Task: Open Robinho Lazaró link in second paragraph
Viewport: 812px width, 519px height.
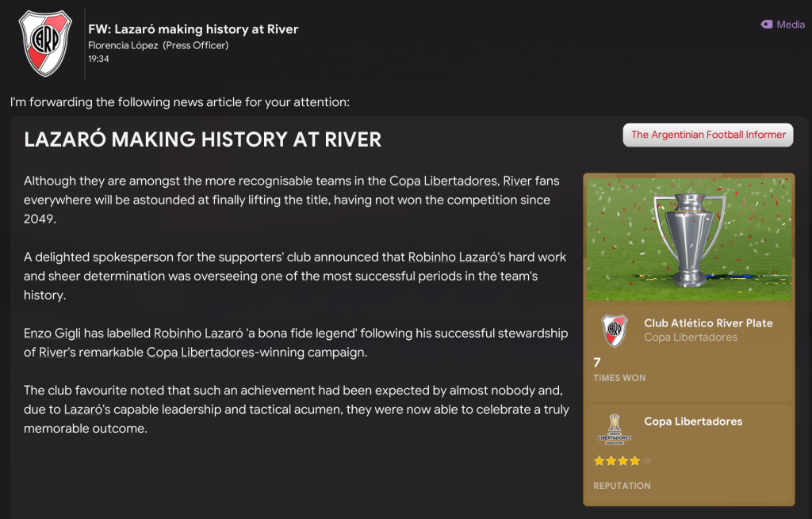Action: (459, 257)
